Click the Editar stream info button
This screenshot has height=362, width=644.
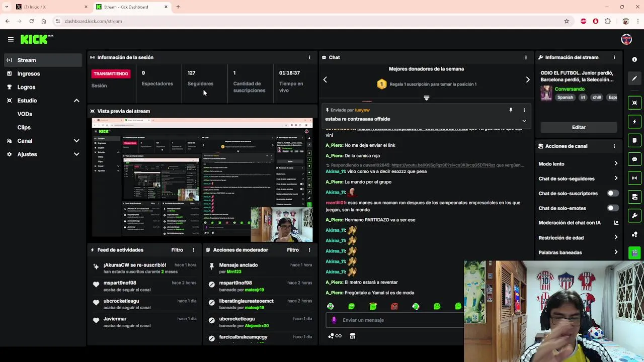coord(579,127)
